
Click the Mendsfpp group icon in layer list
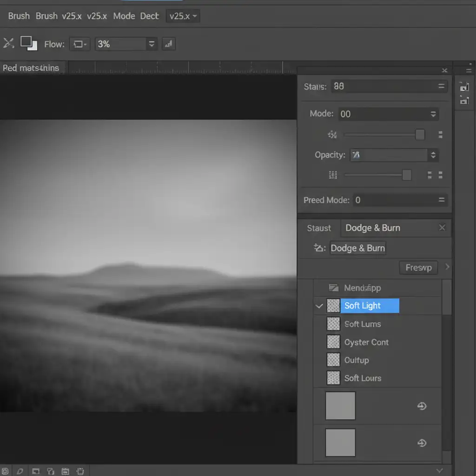point(333,288)
